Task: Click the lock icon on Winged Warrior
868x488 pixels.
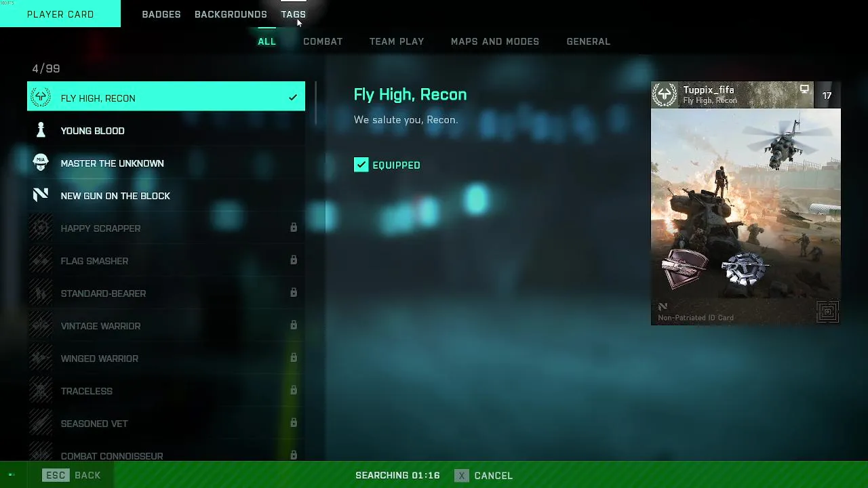Action: pyautogui.click(x=294, y=358)
